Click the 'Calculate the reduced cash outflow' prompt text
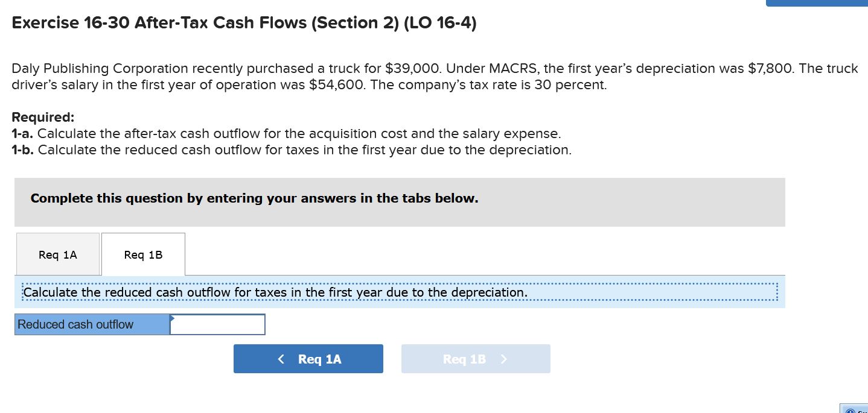The height and width of the screenshot is (413, 868). click(275, 292)
